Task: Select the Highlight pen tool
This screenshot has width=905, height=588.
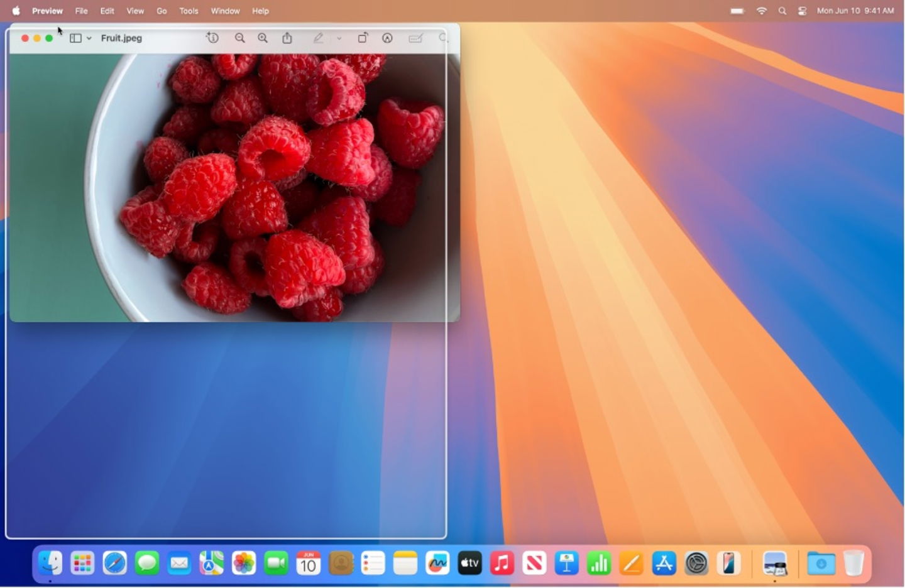Action: [x=319, y=38]
